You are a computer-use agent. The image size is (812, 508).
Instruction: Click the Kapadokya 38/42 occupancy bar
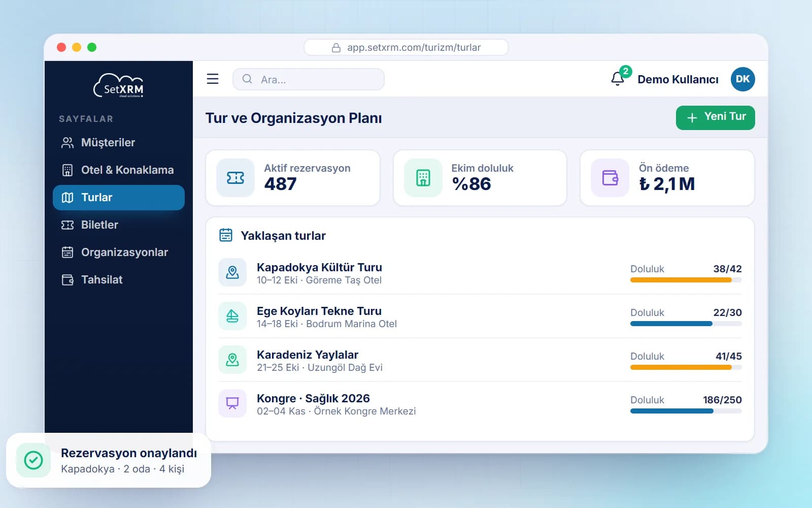686,280
